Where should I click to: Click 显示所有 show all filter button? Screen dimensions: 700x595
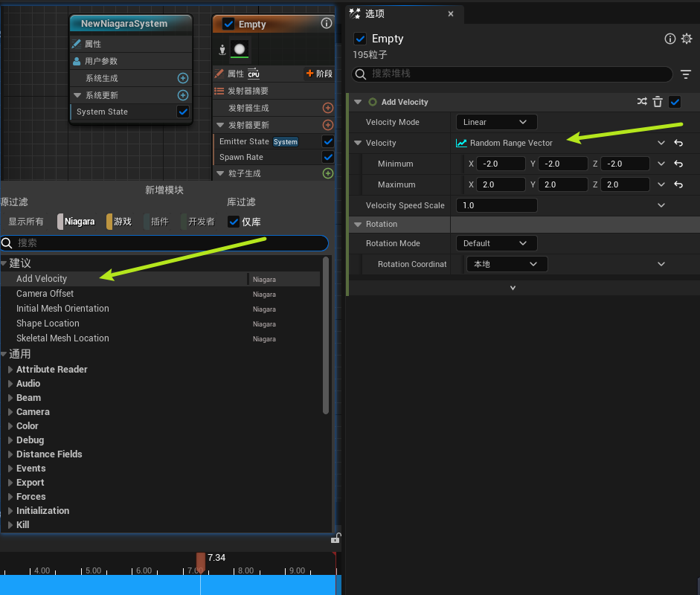pos(26,222)
